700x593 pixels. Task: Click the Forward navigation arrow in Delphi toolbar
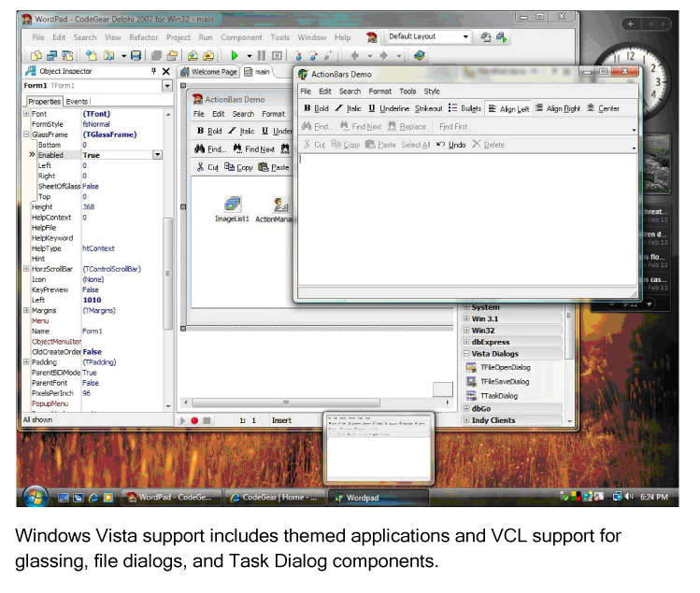coord(383,55)
